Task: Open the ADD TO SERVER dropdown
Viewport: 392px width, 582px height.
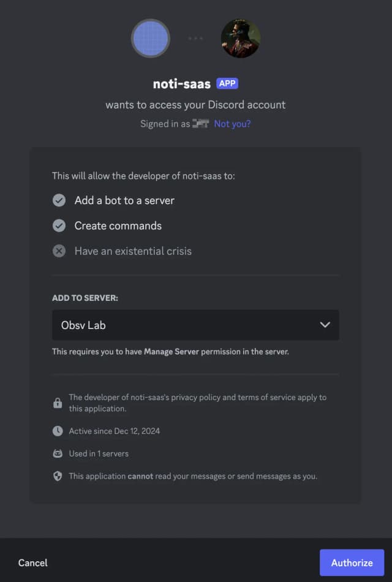Action: [x=195, y=325]
